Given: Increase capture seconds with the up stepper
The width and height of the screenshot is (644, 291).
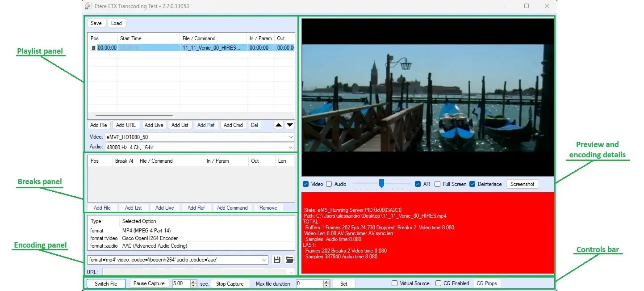Looking at the screenshot, I should [193, 282].
